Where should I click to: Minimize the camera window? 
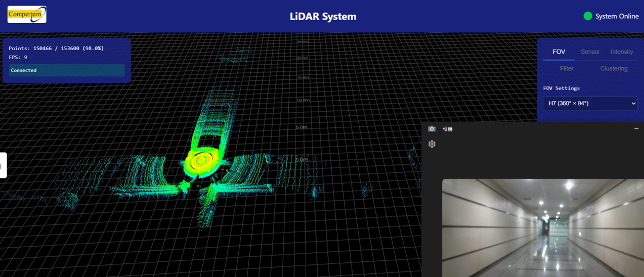(636, 129)
